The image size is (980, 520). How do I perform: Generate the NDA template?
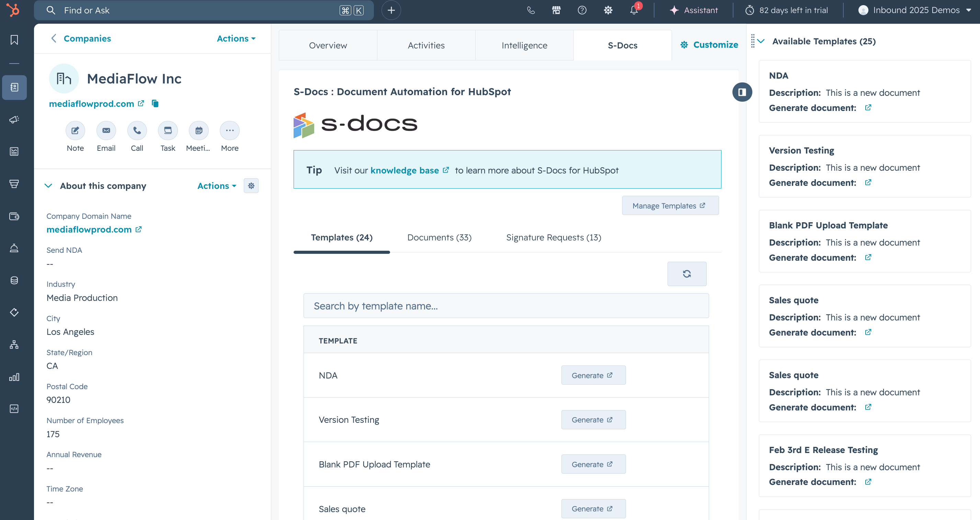(593, 375)
